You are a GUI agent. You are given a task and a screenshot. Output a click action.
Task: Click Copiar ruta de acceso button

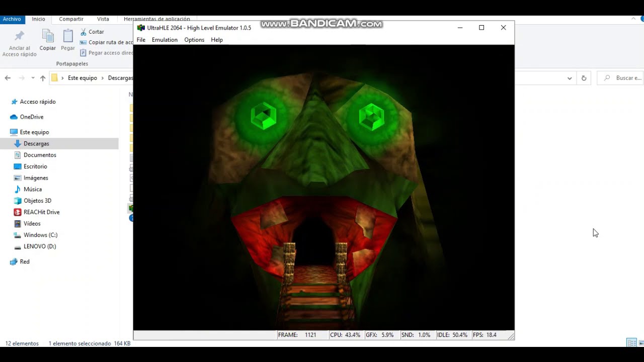click(106, 42)
